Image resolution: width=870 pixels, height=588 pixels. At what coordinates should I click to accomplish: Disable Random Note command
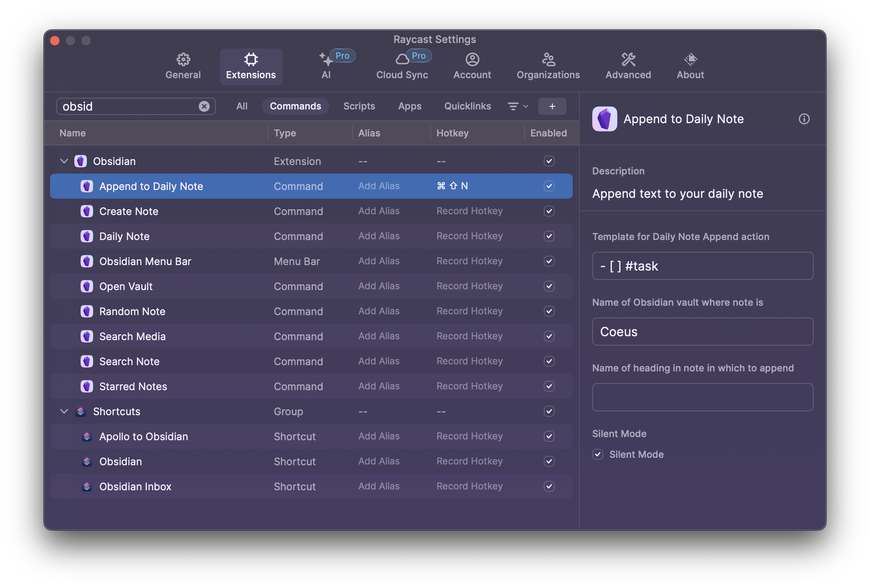pos(549,311)
